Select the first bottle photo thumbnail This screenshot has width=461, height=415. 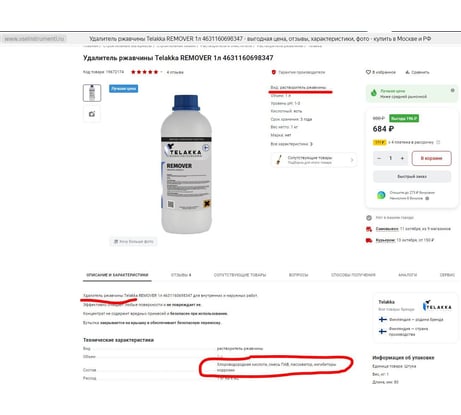(x=92, y=93)
